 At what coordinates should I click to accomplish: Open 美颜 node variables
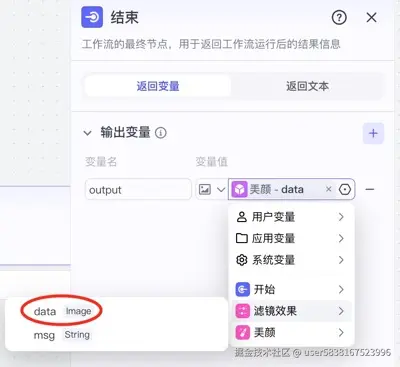[291, 332]
